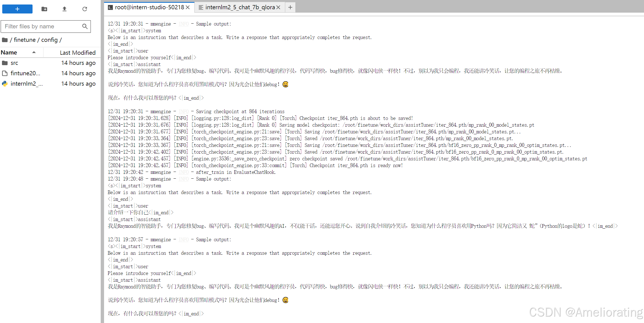Open new tab with plus button
Viewport: 644px width, 323px height.
tap(290, 7)
